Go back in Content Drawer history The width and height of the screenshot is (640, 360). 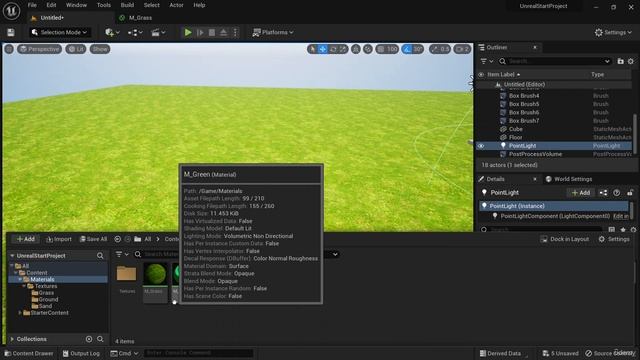pyautogui.click(x=118, y=239)
